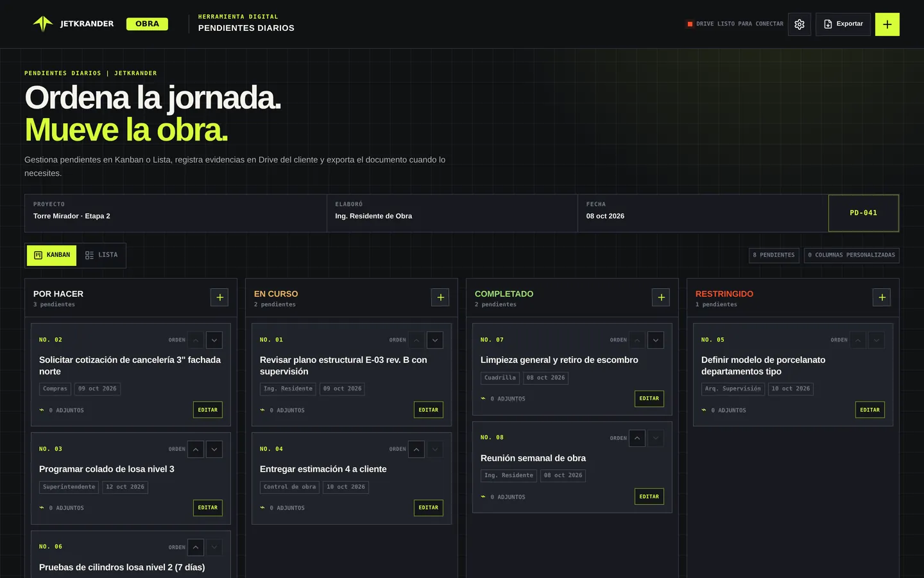Edit card No. 08 reunión semanal
This screenshot has width=924, height=578.
click(x=649, y=496)
